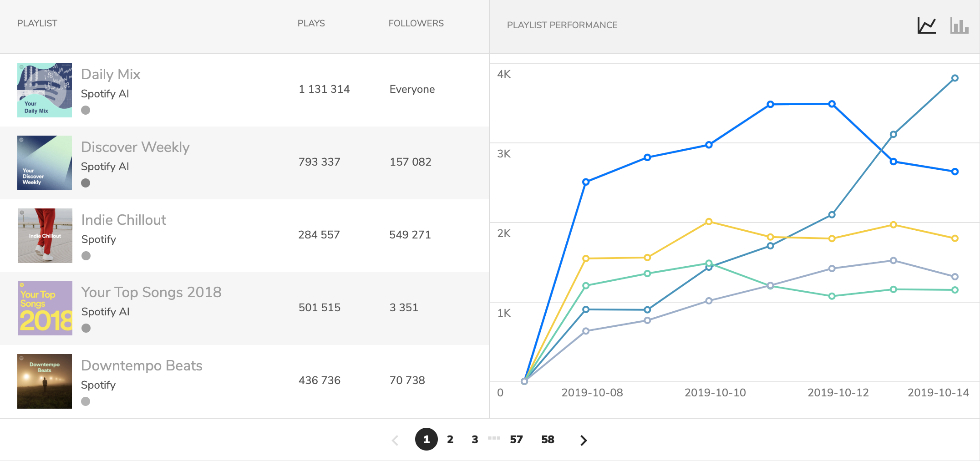Screen dimensions: 980x461
Task: Click chart origin data point at zero
Action: [524, 381]
